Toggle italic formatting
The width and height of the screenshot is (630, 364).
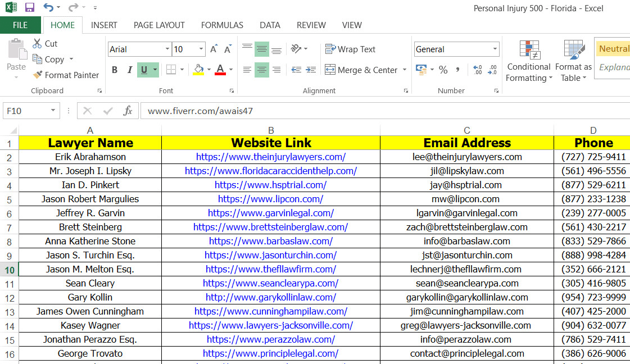[130, 70]
